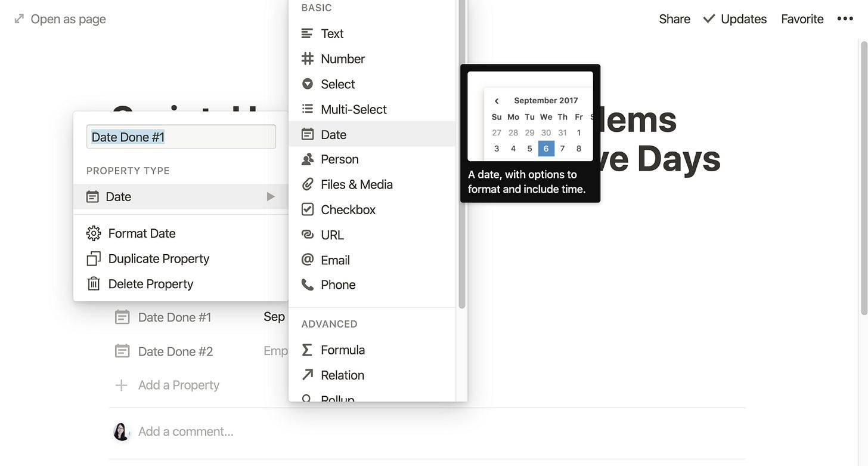Select Phone property type

point(372,285)
